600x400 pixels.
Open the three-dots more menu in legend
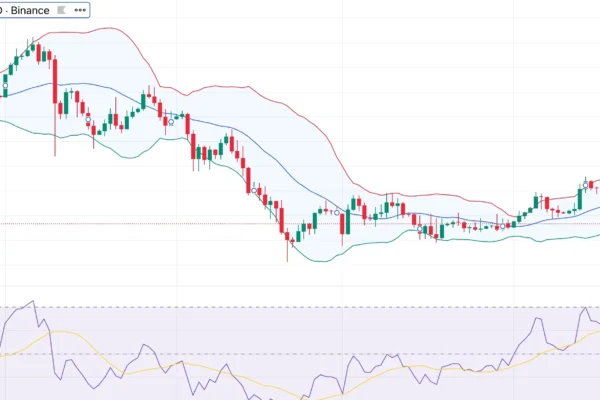click(79, 10)
